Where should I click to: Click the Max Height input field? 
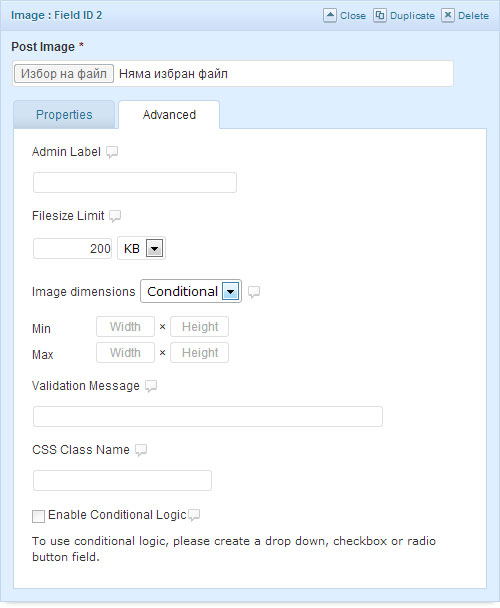pos(199,353)
